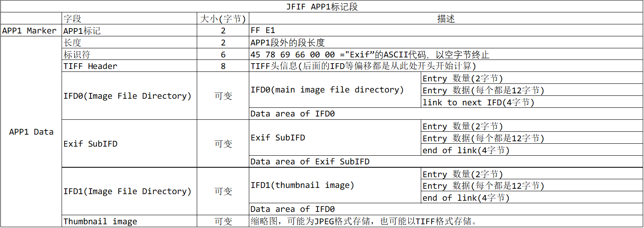Click the "TIFF Header" field cell
The height and width of the screenshot is (228, 644).
coord(91,66)
